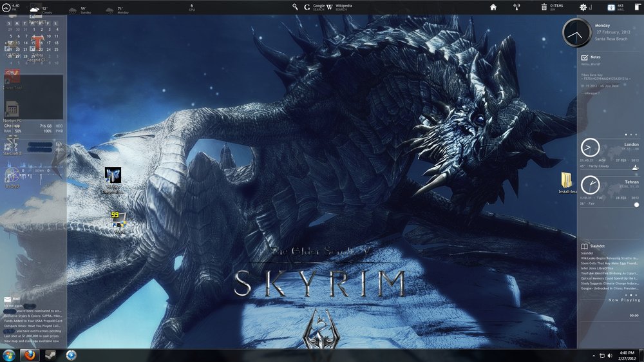Open Wikipedia search in the top bar

339,7
